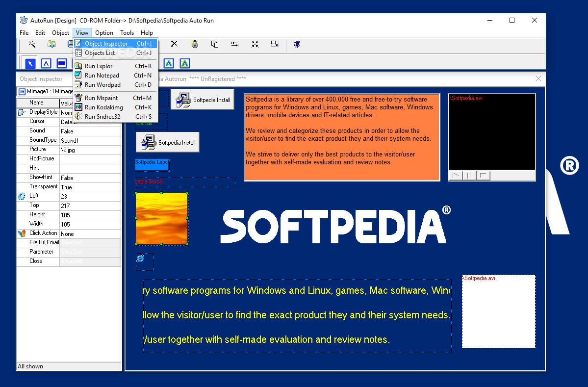Click the running figure Run toolbar icon
The height and width of the screenshot is (387, 588).
click(x=297, y=44)
